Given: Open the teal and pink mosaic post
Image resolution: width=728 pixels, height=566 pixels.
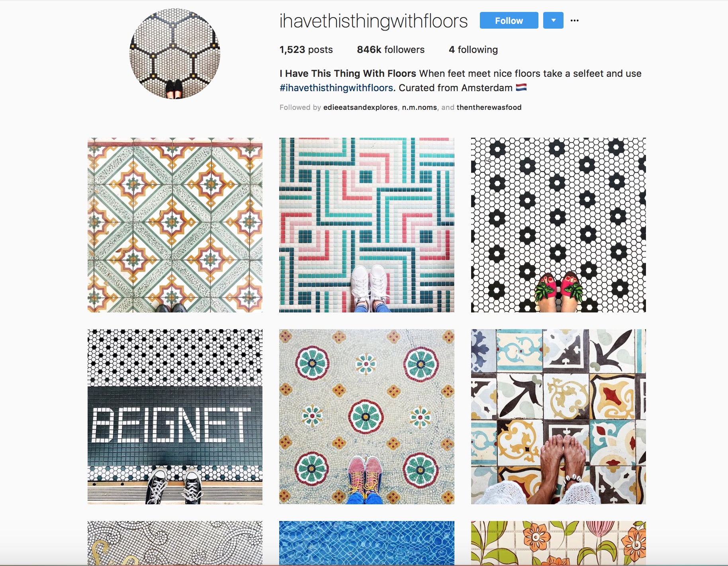Looking at the screenshot, I should tap(367, 225).
